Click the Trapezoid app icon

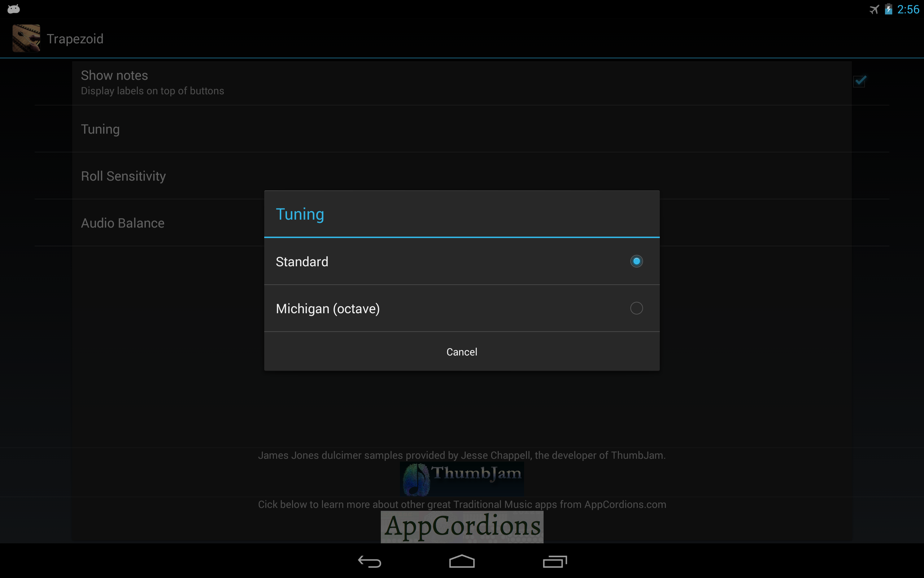tap(26, 38)
